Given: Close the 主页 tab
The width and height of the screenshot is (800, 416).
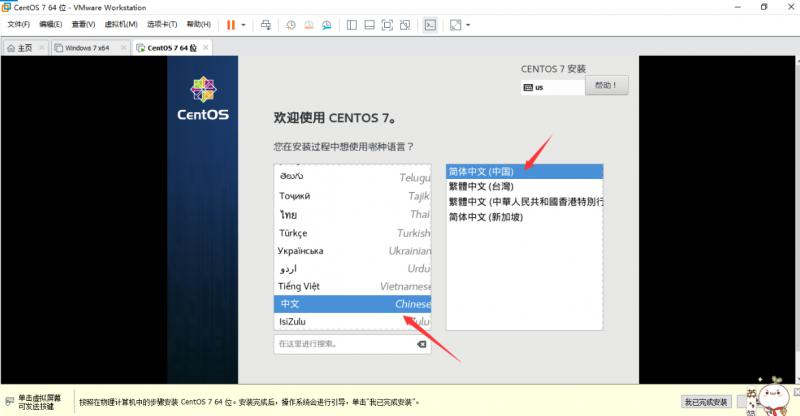Looking at the screenshot, I should pos(42,47).
